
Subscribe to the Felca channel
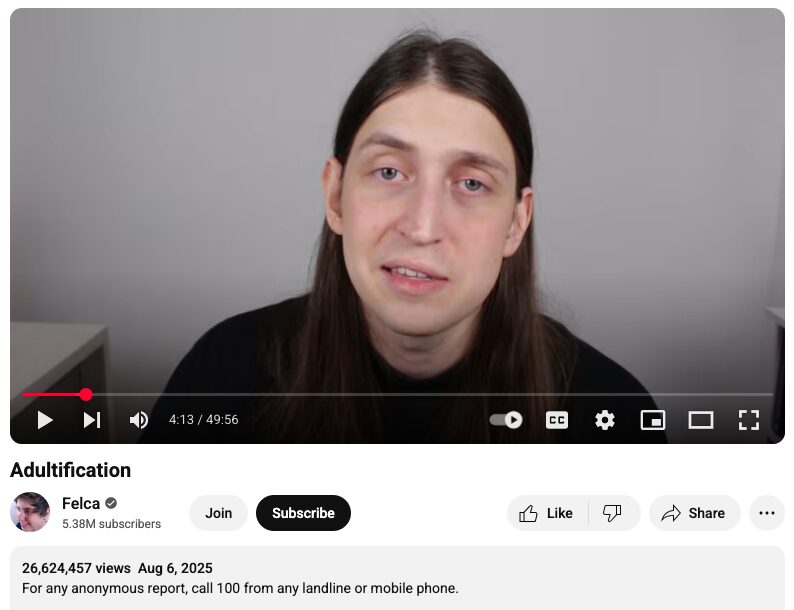pyautogui.click(x=303, y=513)
